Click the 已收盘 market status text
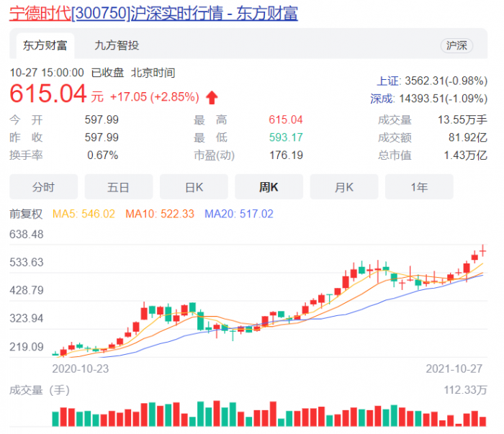Viewport: 504px width, 434px height. [108, 73]
